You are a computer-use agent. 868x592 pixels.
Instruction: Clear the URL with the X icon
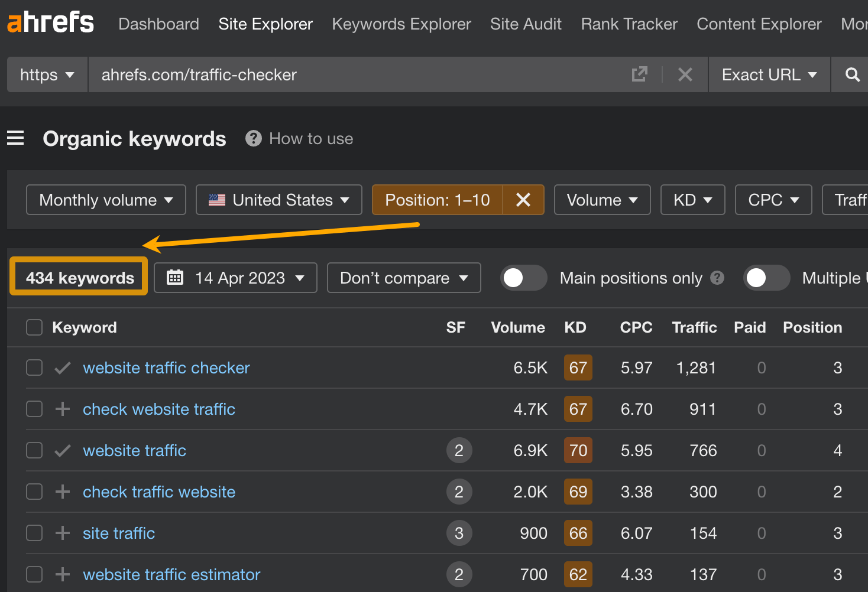pyautogui.click(x=685, y=74)
